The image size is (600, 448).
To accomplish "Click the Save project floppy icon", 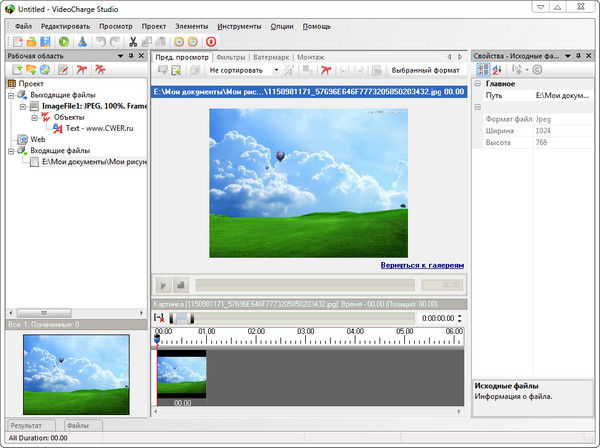I will tap(46, 42).
